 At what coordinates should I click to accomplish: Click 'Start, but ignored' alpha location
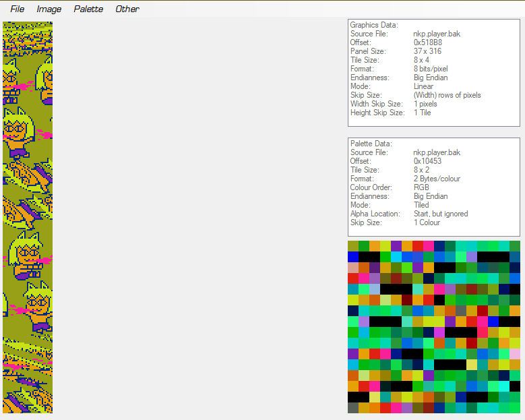[441, 214]
